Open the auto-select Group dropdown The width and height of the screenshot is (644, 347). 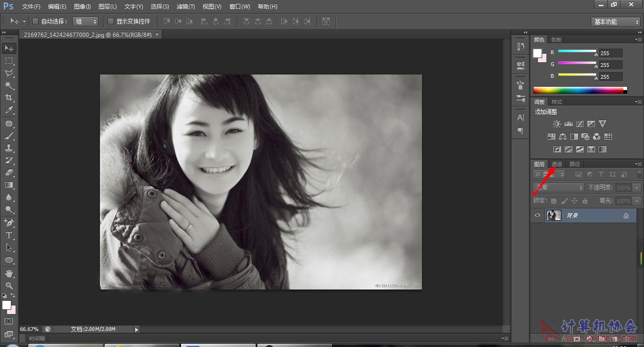(x=85, y=21)
